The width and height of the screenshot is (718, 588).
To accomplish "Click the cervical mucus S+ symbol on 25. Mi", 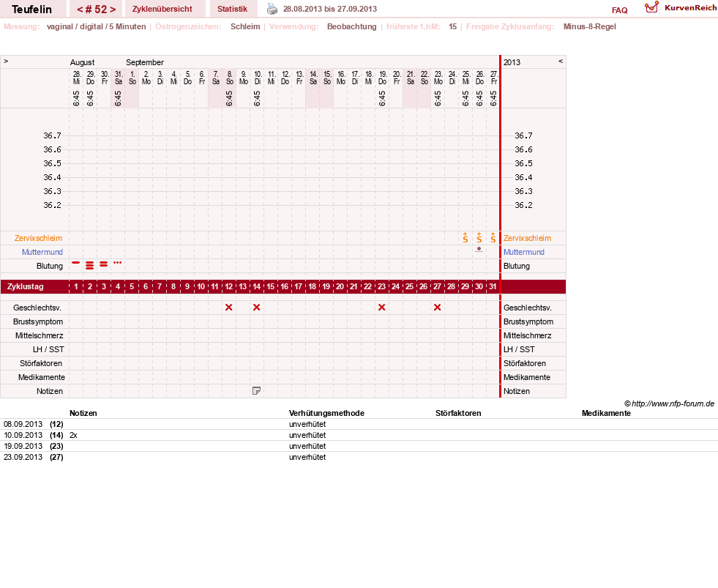I will [x=465, y=237].
